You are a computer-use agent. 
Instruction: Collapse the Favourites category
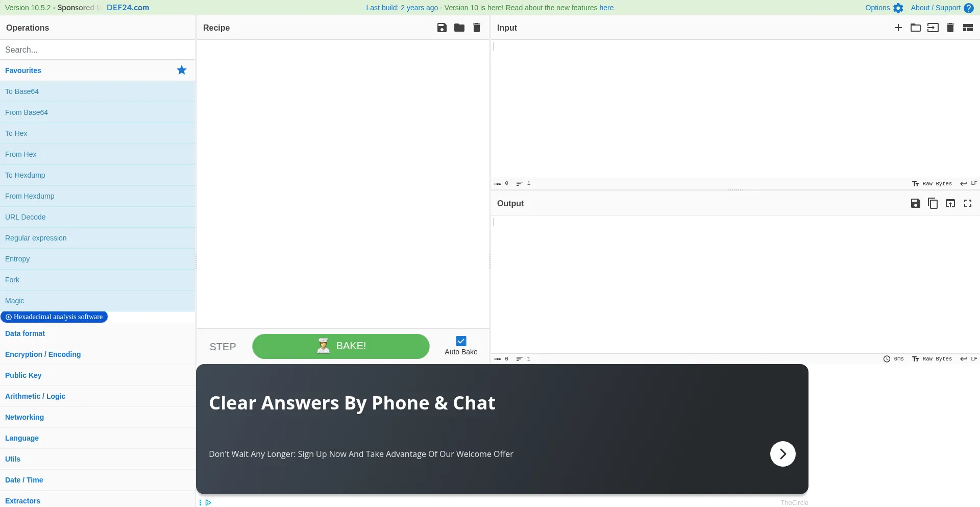(23, 70)
